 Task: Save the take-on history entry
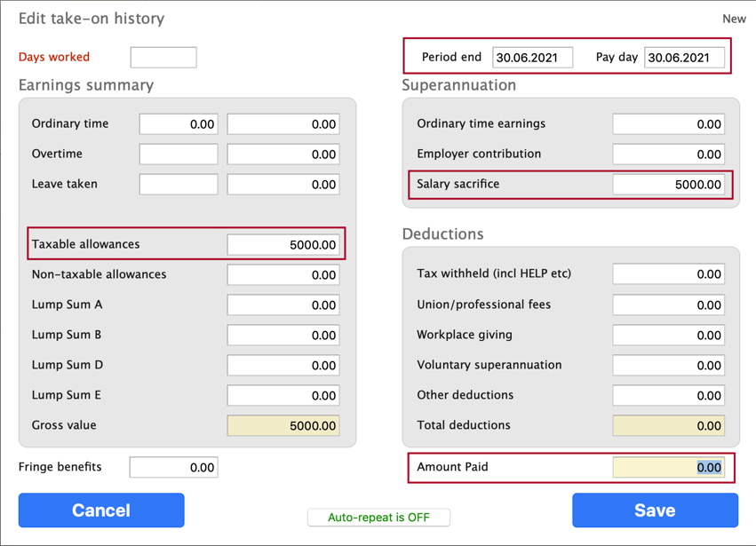point(656,510)
